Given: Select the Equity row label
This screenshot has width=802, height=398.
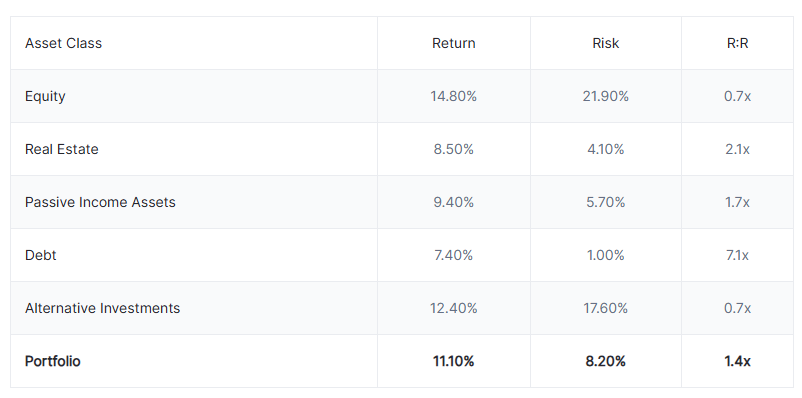Looking at the screenshot, I should tap(45, 97).
